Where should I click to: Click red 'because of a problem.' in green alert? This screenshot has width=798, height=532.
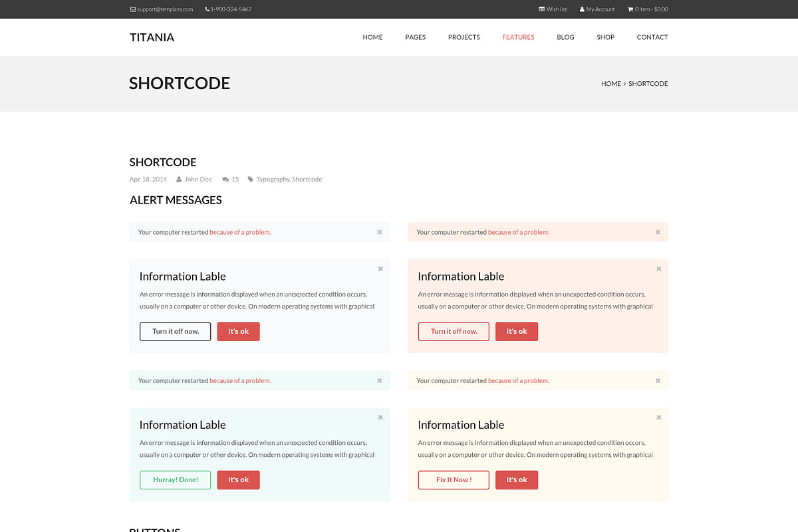(240, 380)
